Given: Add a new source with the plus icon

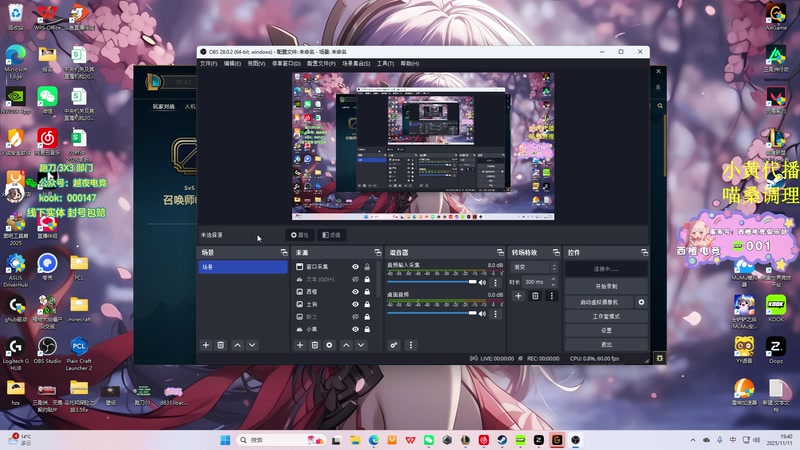Looking at the screenshot, I should pyautogui.click(x=300, y=345).
